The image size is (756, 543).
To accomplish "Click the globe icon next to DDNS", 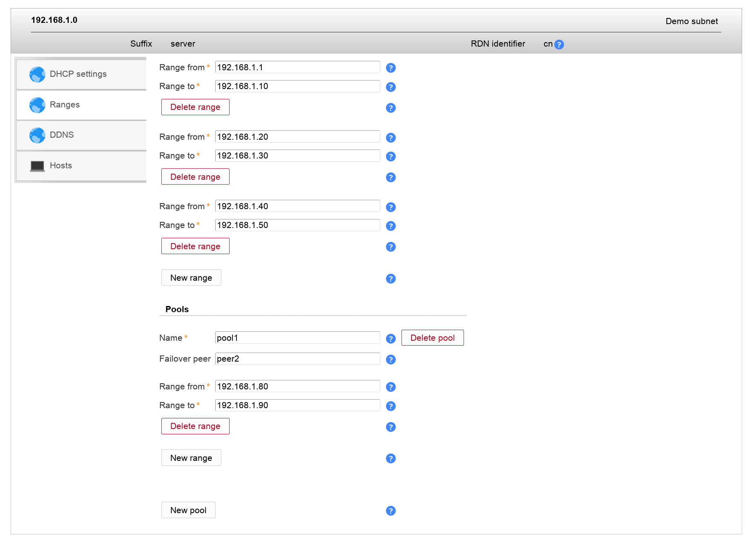I will (37, 135).
